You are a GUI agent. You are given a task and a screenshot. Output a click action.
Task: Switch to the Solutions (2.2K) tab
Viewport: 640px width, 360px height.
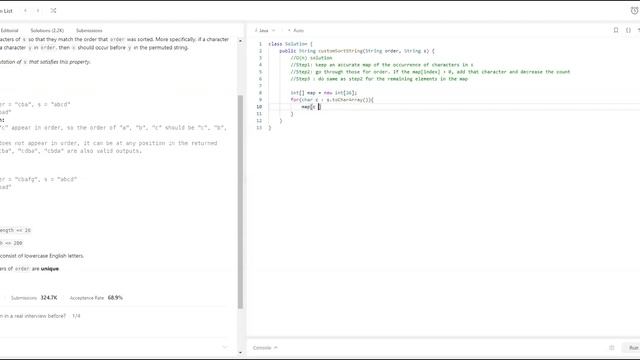(47, 31)
